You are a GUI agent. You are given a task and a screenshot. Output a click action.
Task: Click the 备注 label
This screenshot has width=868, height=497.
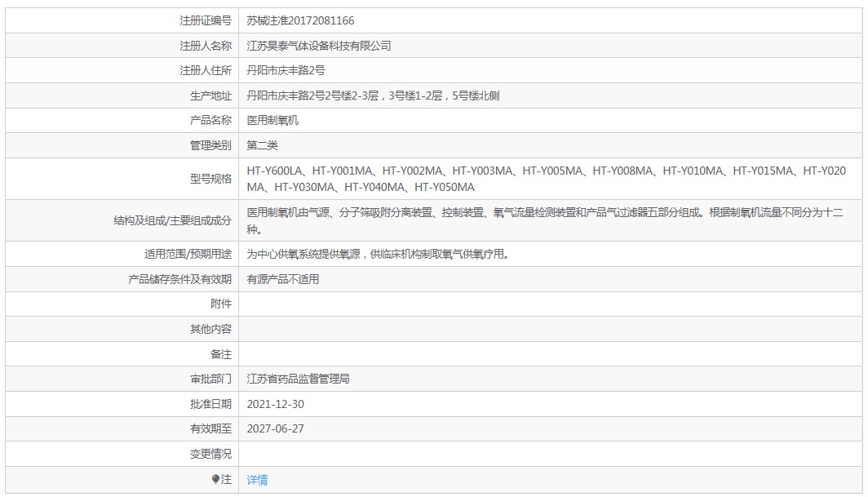click(x=221, y=354)
